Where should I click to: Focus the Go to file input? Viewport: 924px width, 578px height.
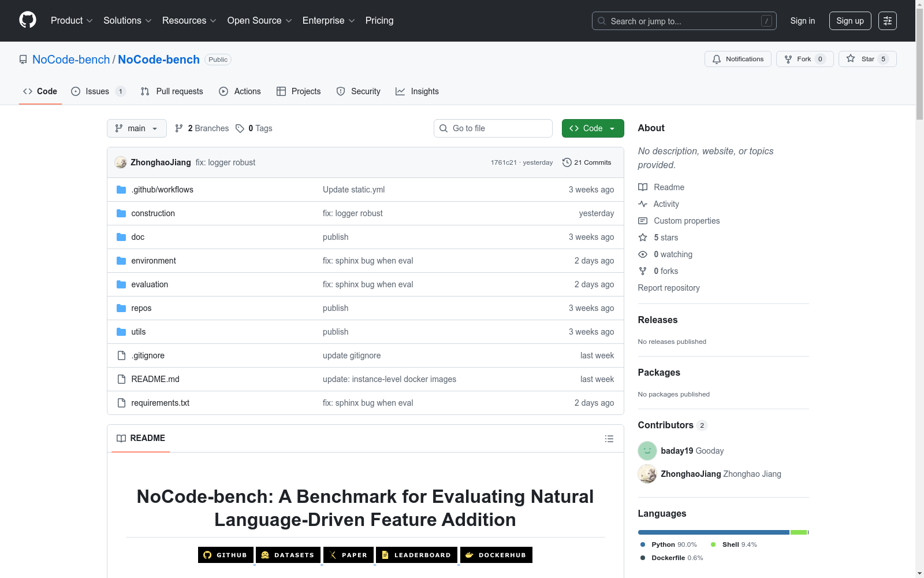[x=493, y=128]
